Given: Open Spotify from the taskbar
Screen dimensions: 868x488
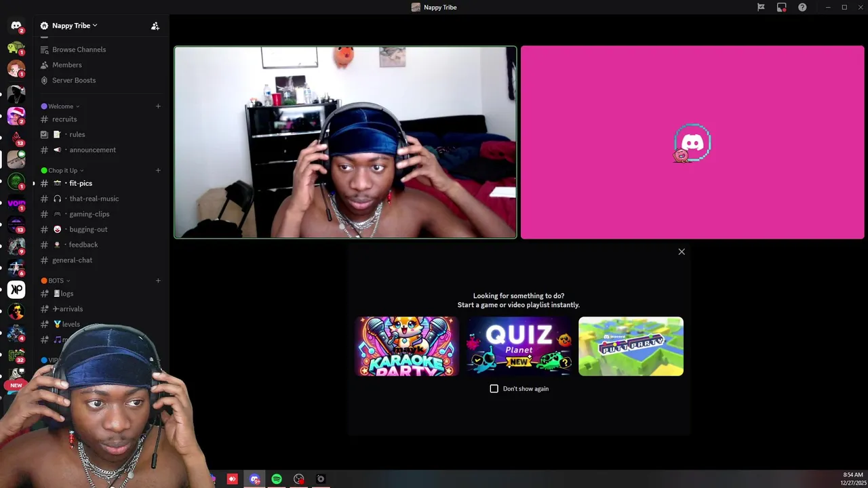Looking at the screenshot, I should click(277, 479).
